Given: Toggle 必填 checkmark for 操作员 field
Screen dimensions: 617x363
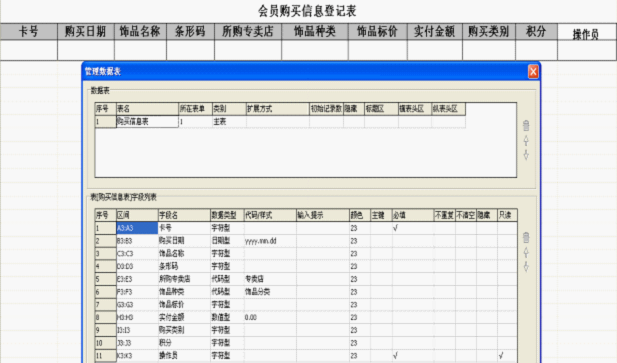Looking at the screenshot, I should pyautogui.click(x=395, y=355).
